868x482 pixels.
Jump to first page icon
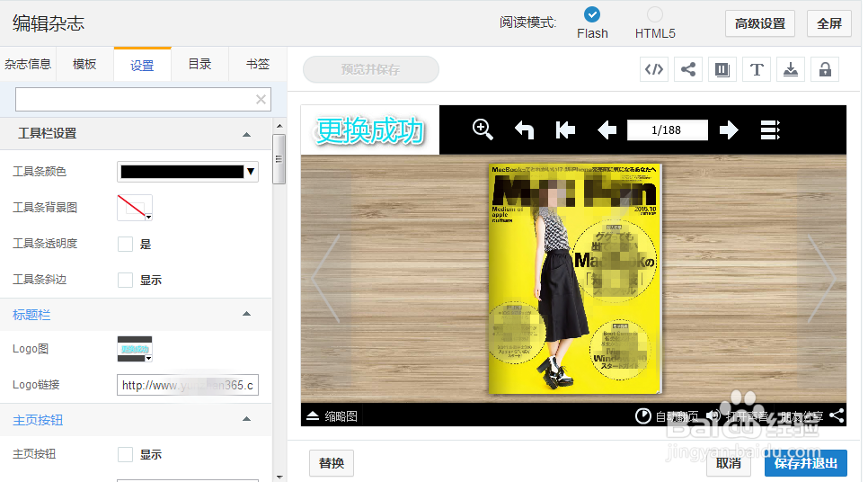coord(565,130)
